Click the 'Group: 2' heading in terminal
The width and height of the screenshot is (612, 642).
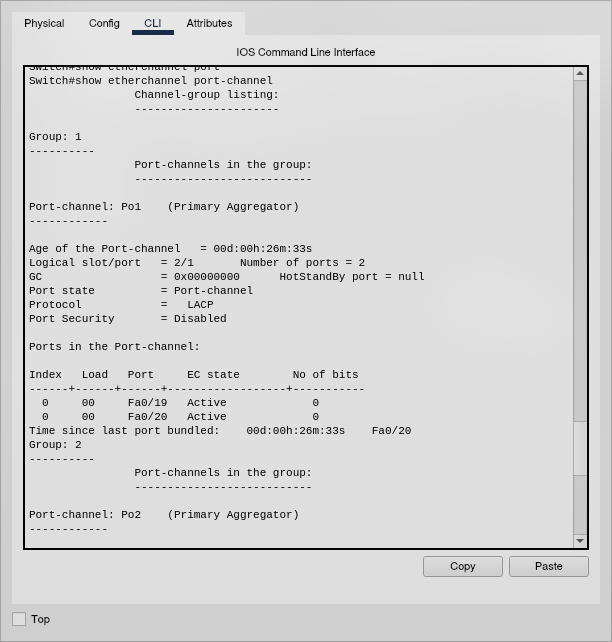click(x=55, y=445)
